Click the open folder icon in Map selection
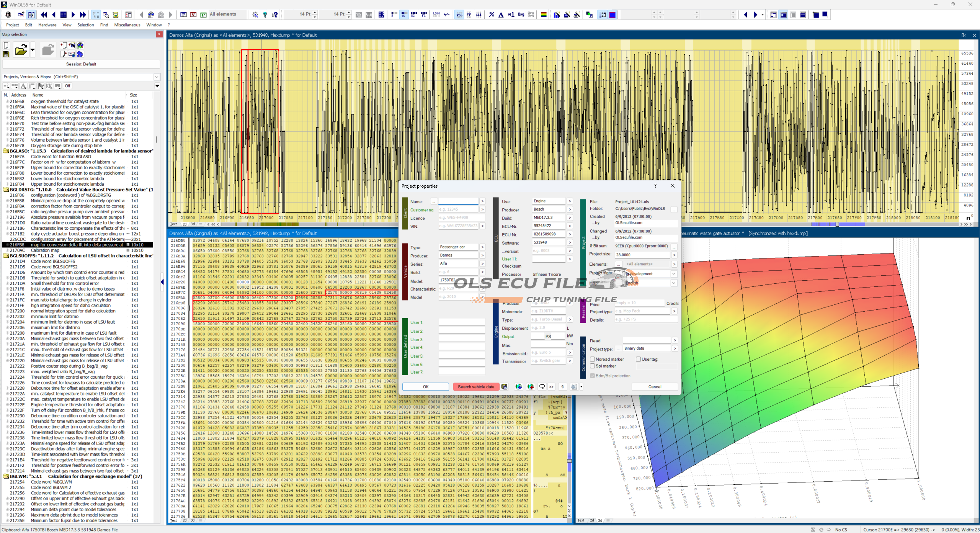980x533 pixels. pyautogui.click(x=21, y=50)
